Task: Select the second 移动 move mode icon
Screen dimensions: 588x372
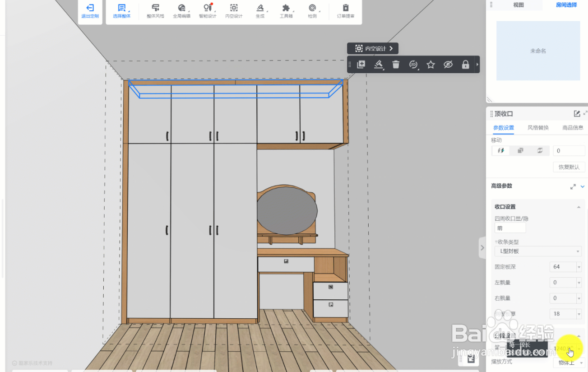Action: coord(520,151)
